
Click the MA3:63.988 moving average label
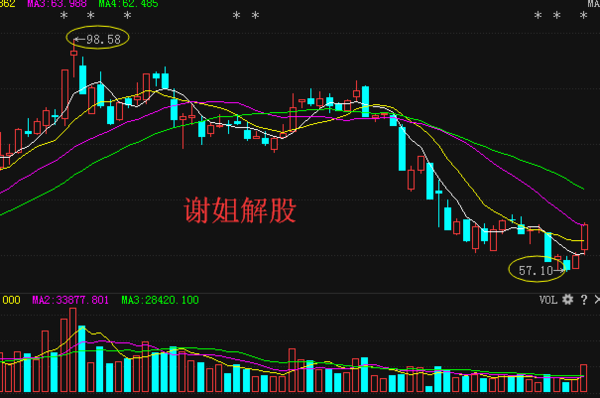[57, 4]
